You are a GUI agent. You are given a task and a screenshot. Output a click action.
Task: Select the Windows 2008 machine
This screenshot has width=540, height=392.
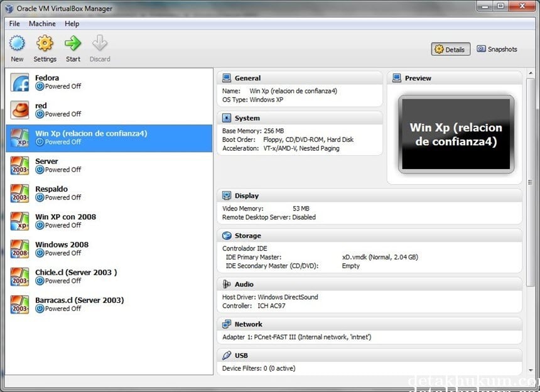click(109, 249)
